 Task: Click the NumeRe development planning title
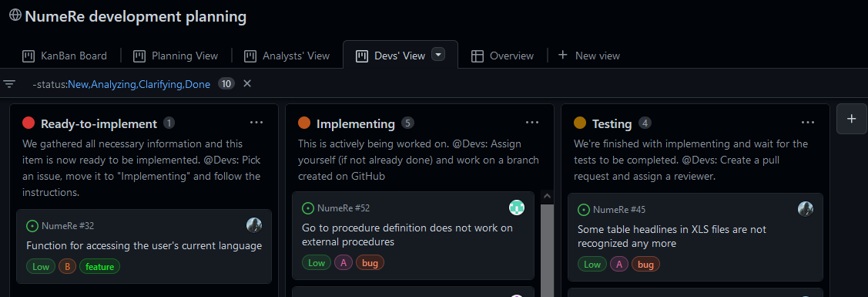[136, 17]
